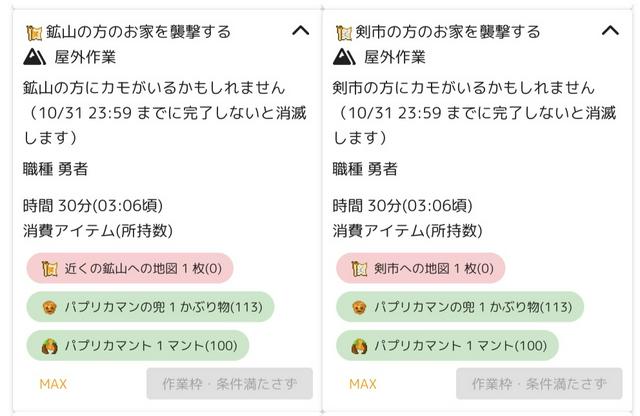Click the left 作業枠・条件満たさず button
Image resolution: width=640 pixels, height=416 pixels.
[x=229, y=384]
